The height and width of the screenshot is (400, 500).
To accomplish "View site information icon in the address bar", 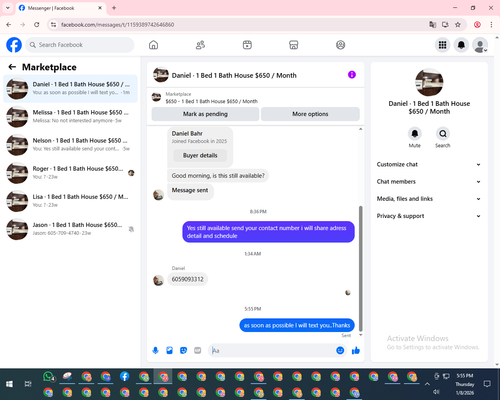I will pos(53,25).
